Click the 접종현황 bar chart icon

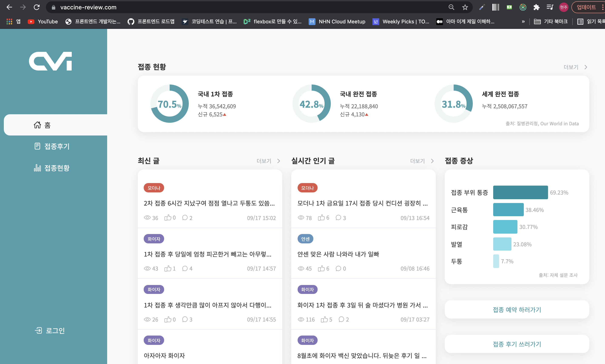37,168
